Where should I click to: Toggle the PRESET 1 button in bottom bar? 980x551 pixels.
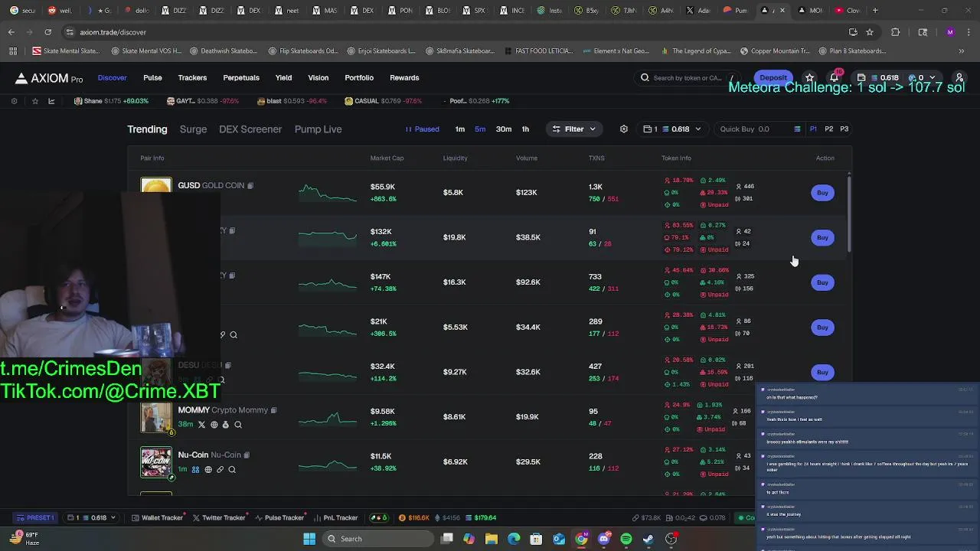[x=36, y=518]
